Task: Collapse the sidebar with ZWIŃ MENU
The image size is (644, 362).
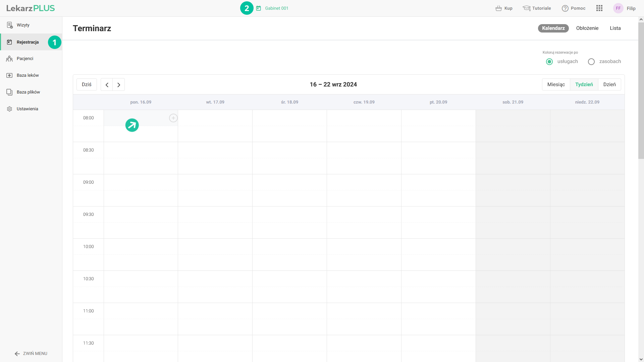Action: (31, 354)
